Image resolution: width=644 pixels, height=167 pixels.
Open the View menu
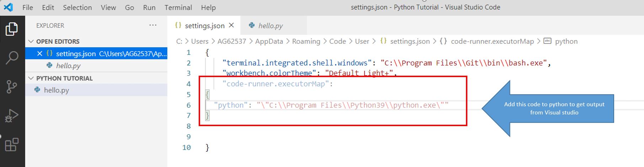[x=108, y=7]
